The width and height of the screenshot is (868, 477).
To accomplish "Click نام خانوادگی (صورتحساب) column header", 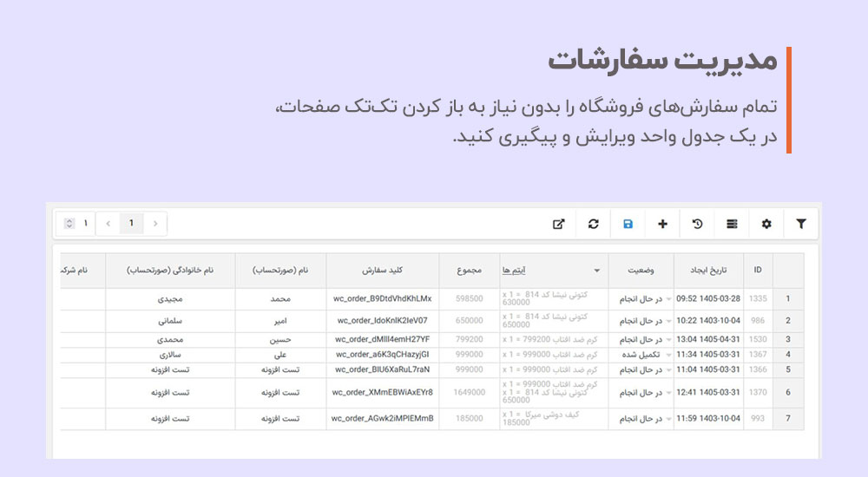I will 170,270.
